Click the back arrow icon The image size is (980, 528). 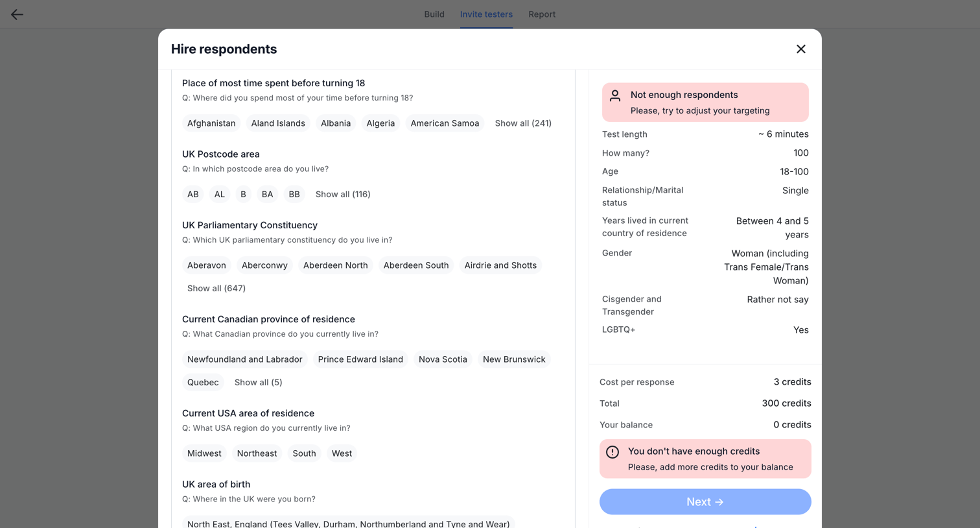point(17,14)
